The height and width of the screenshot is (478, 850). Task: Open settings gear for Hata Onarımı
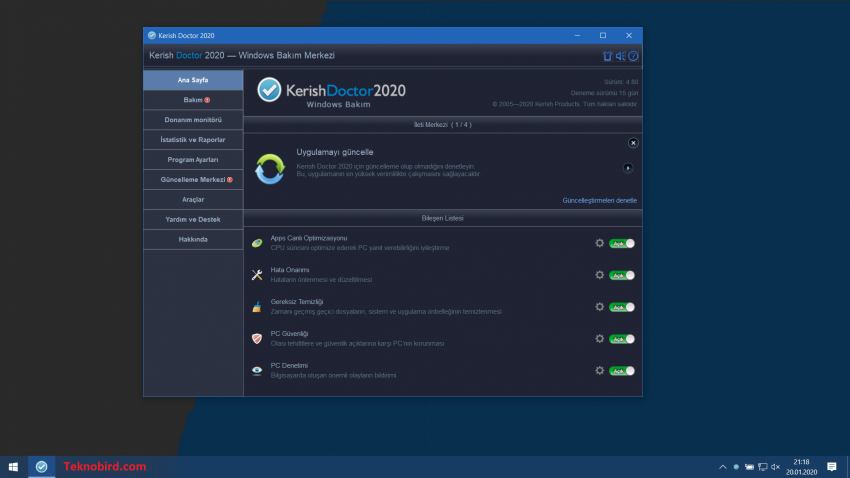600,275
